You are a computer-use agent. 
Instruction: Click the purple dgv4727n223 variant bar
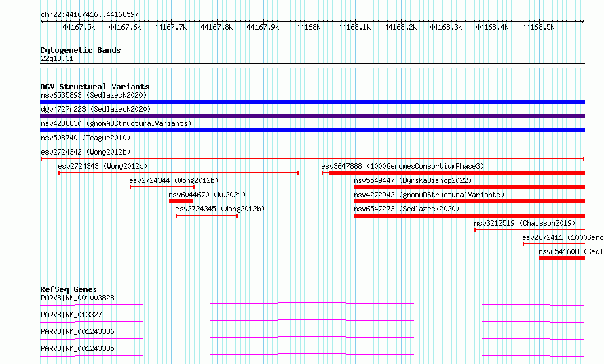[x=312, y=116]
